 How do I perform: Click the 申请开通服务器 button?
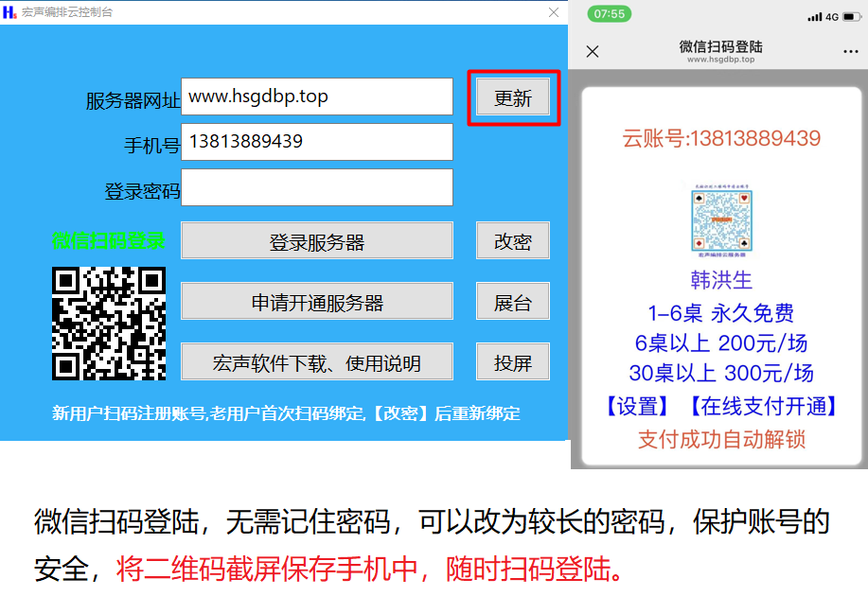point(317,302)
